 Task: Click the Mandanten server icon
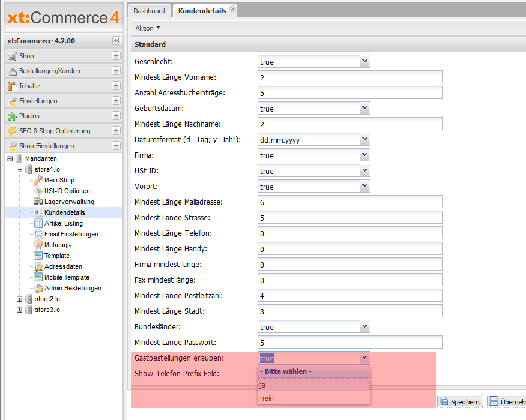(19, 158)
